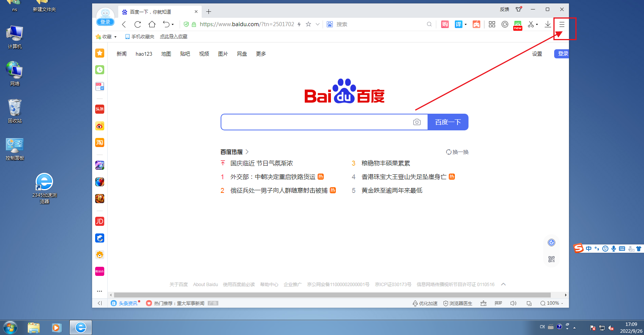
Task: Open hot search '国庆临近 节日气氛渐浓'
Action: [x=262, y=163]
